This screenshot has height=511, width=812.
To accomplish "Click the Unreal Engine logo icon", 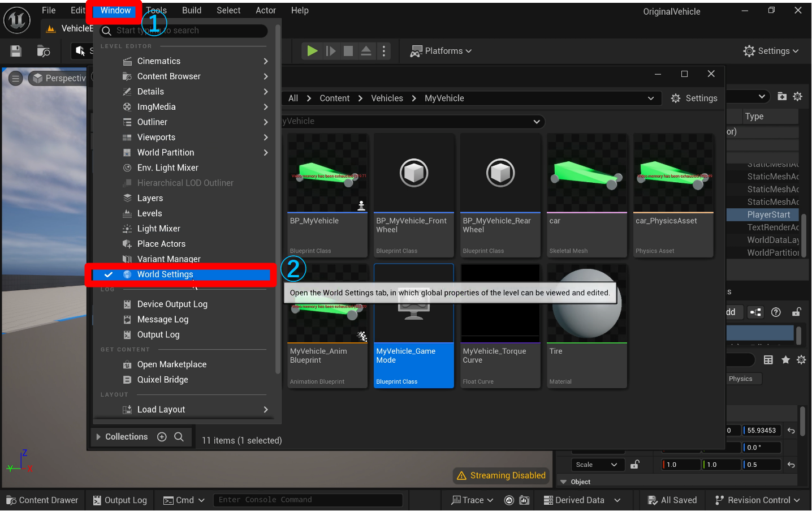I will click(17, 20).
